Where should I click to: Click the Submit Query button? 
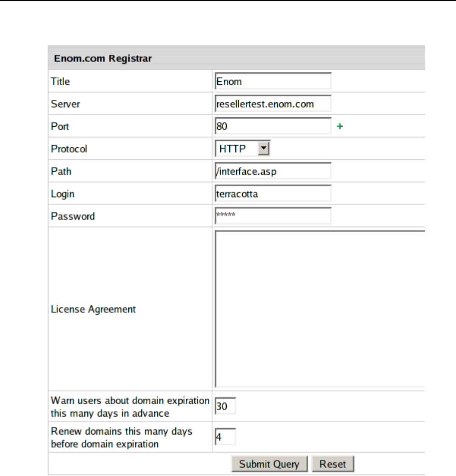pyautogui.click(x=269, y=464)
